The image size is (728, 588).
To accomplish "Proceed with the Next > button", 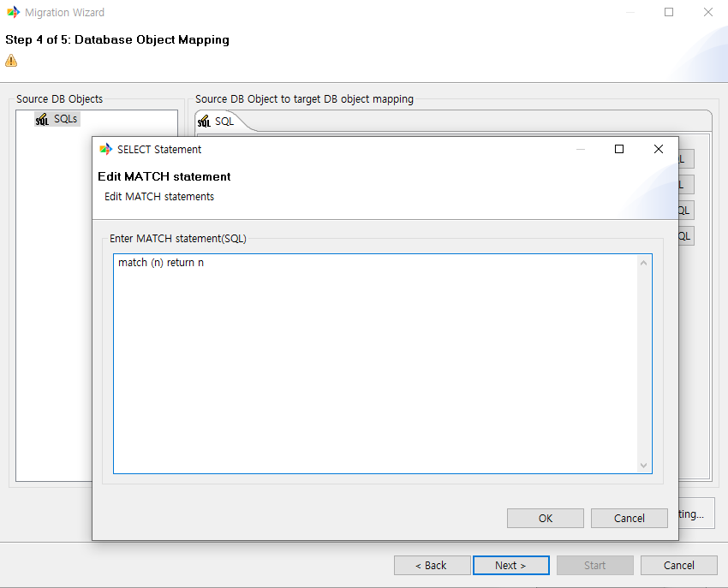I will coord(510,565).
